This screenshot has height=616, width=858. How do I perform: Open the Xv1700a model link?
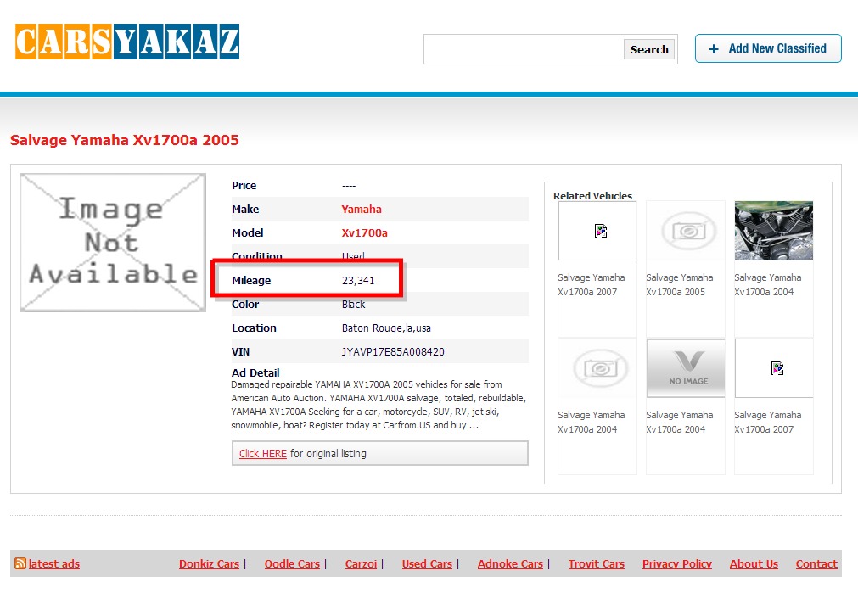point(364,233)
